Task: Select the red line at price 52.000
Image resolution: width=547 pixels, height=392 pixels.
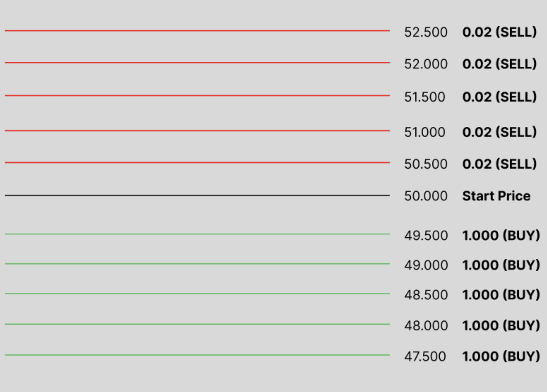Action: pyautogui.click(x=197, y=62)
